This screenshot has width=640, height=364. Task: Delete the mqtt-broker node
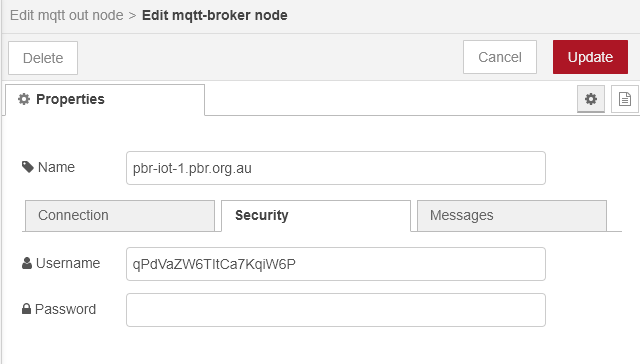[43, 58]
